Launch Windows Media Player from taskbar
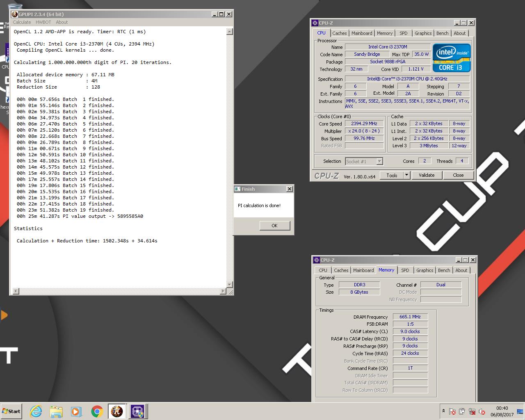This screenshot has height=420, width=525. 76,411
